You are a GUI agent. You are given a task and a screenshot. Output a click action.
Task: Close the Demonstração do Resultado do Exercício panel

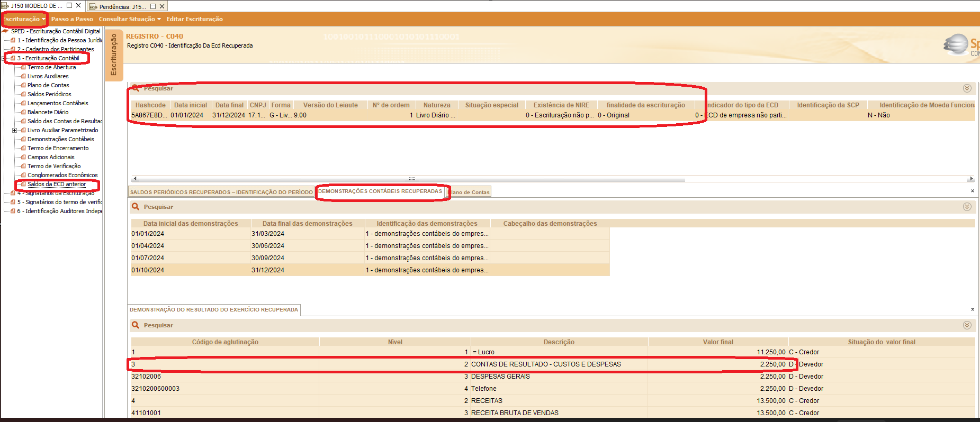[x=973, y=309]
